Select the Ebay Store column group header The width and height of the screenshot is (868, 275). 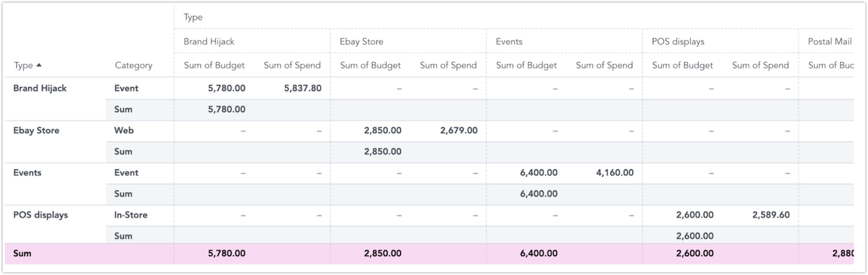(x=361, y=42)
